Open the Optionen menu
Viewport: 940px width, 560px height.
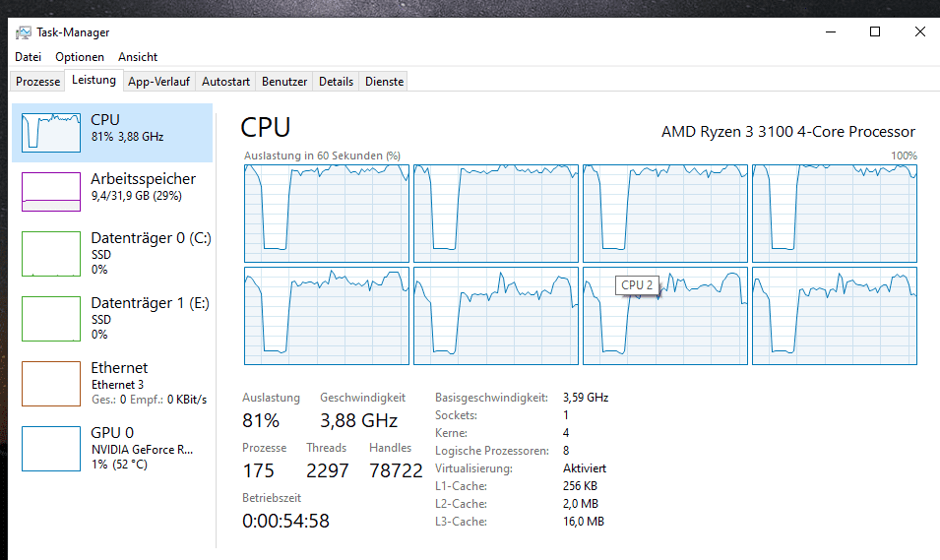tap(80, 57)
